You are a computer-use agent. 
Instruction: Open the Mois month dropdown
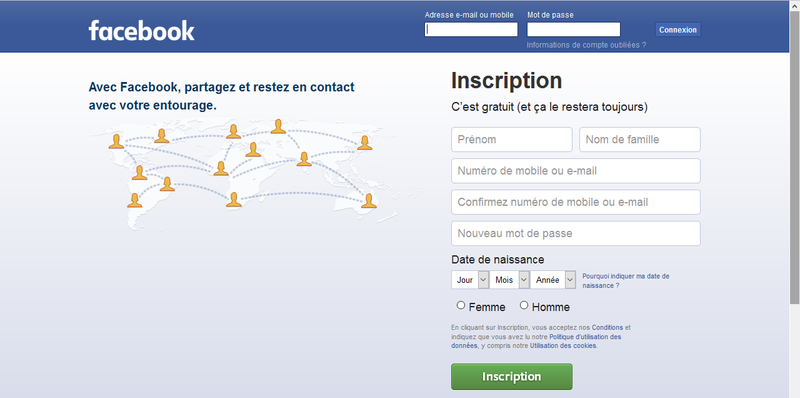tap(509, 280)
